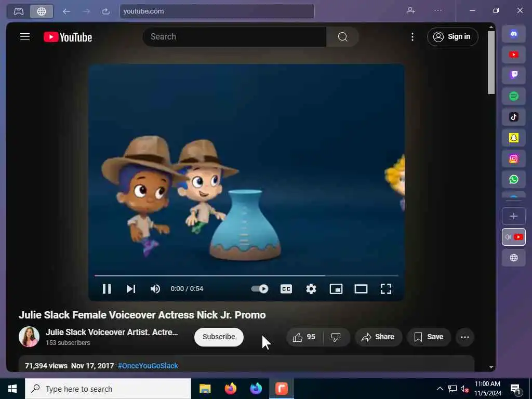532x399 pixels.
Task: Select the active YouTube audio tab in sidebar
Action: point(514,237)
